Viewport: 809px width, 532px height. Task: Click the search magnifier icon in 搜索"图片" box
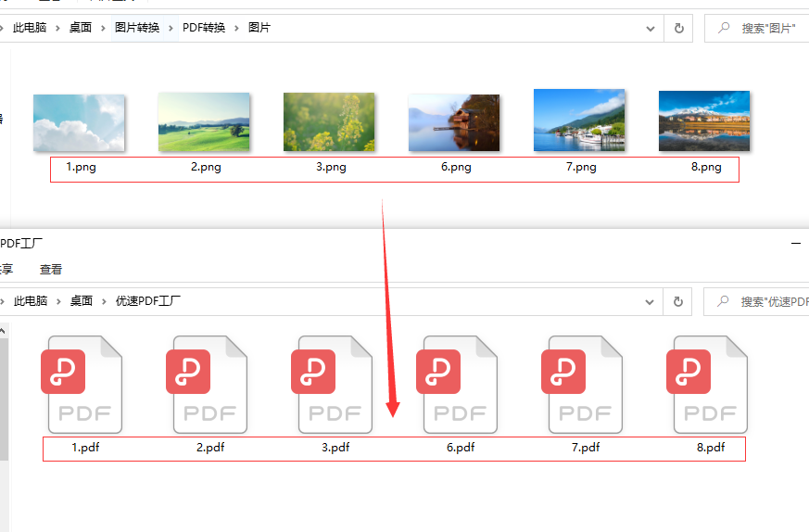click(x=724, y=28)
